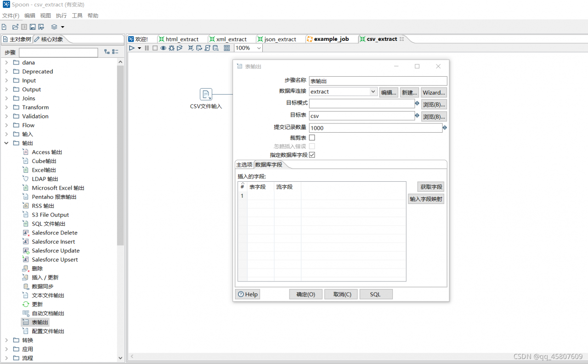Click the New file toolbar icon
This screenshot has width=588, height=364.
tap(4, 27)
